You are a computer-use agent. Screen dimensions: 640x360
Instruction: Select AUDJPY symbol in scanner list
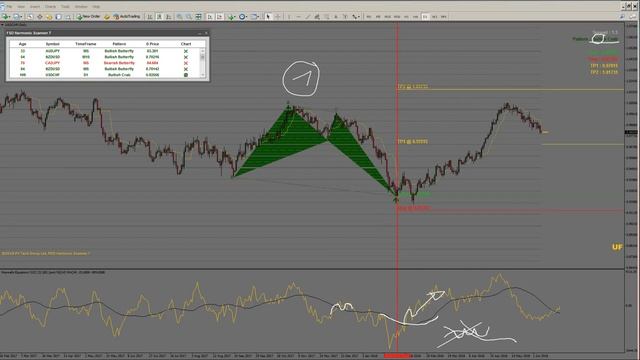(52, 51)
